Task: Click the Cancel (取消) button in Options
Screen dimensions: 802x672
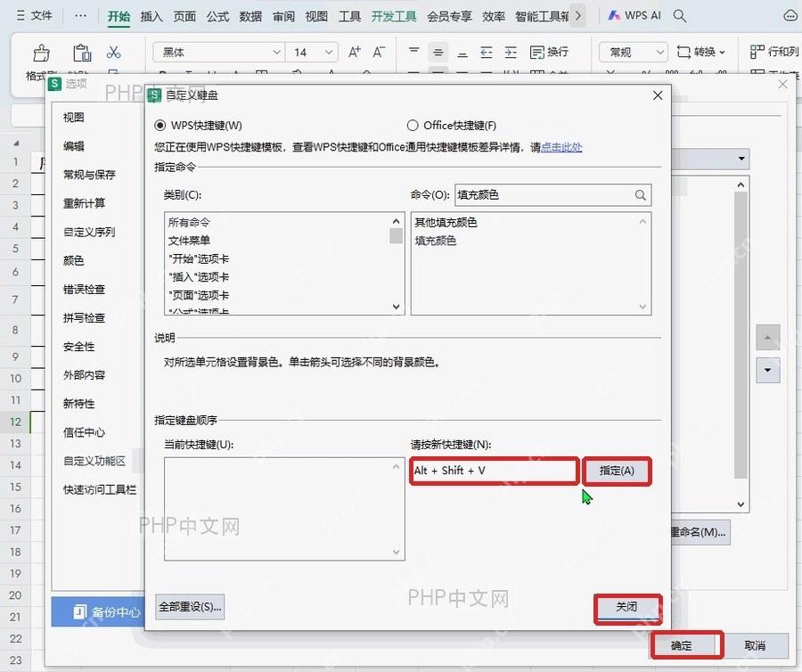Action: tap(755, 645)
